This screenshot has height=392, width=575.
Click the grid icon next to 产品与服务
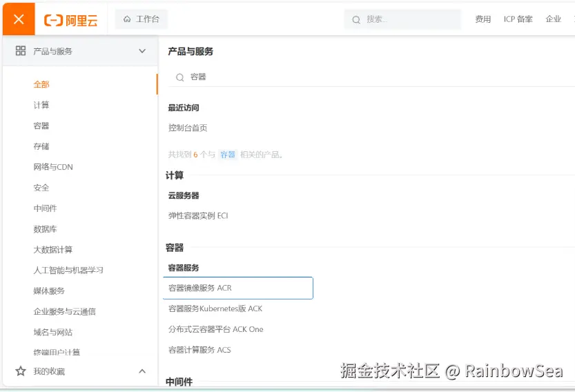point(21,50)
